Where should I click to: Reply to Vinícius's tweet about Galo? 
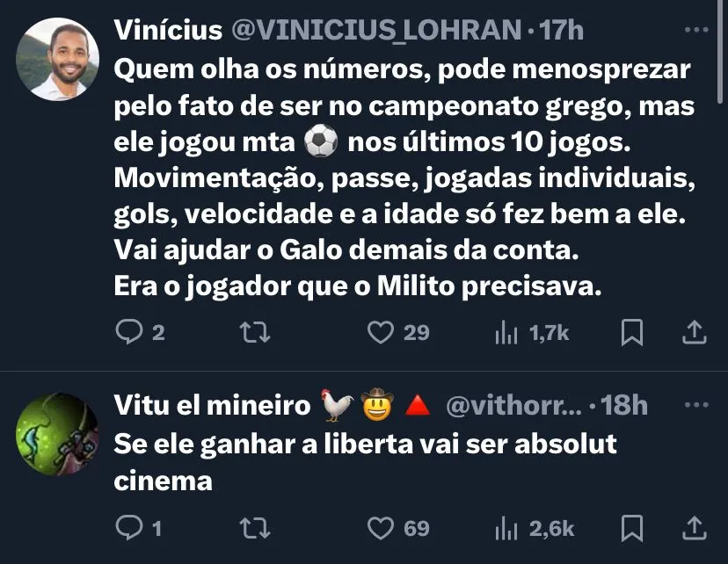click(128, 332)
